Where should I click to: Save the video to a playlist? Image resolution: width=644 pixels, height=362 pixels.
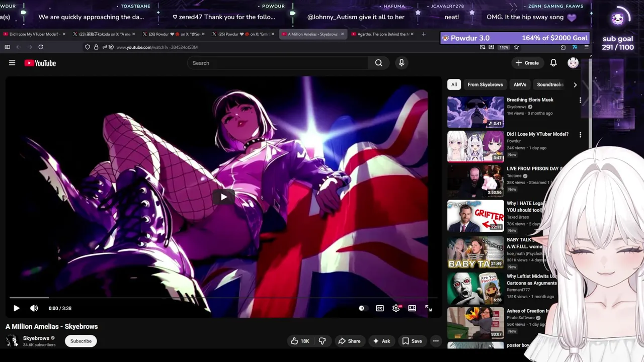point(412,341)
